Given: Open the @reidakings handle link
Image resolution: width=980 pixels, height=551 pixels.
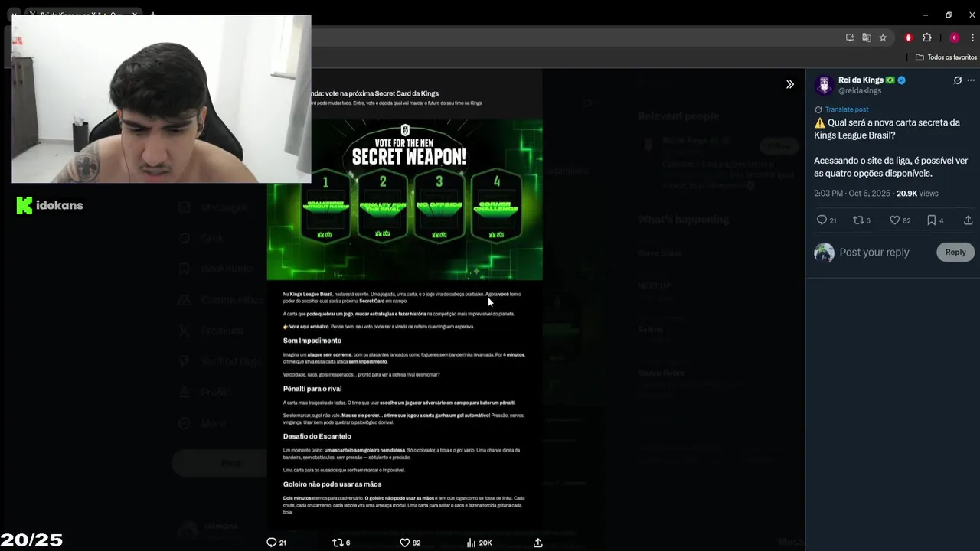Looking at the screenshot, I should [860, 90].
